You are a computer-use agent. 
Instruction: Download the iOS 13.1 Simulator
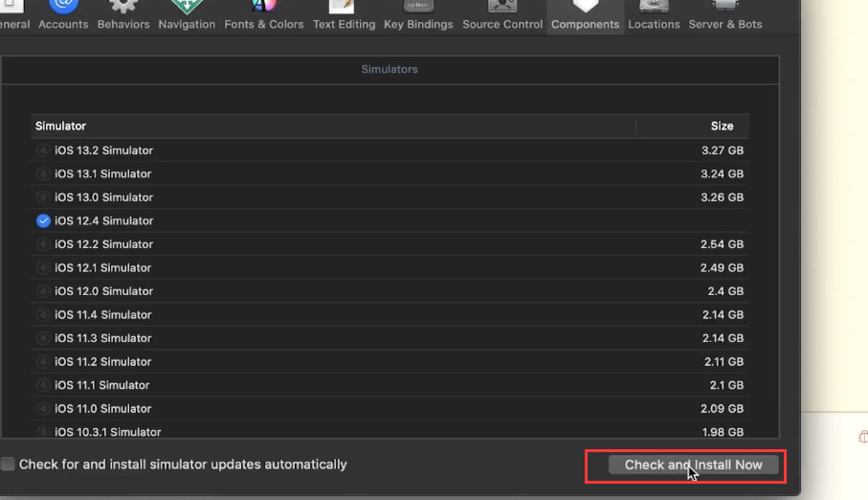pos(43,174)
